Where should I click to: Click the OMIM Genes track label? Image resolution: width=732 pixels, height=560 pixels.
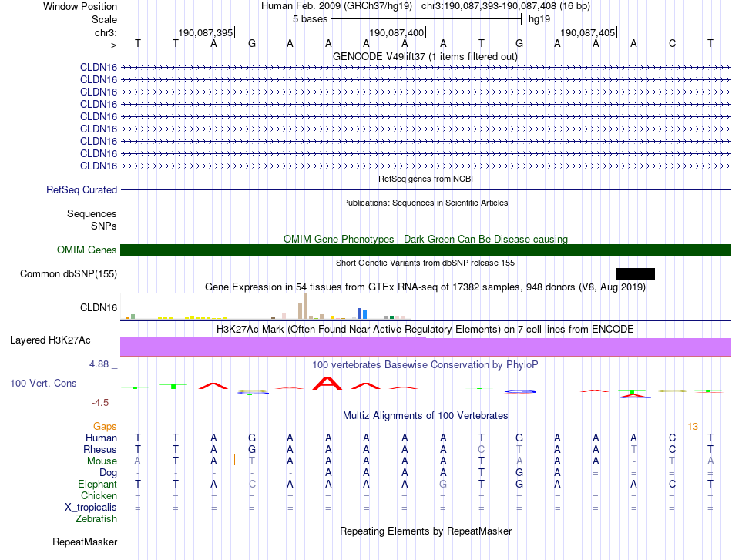point(87,250)
